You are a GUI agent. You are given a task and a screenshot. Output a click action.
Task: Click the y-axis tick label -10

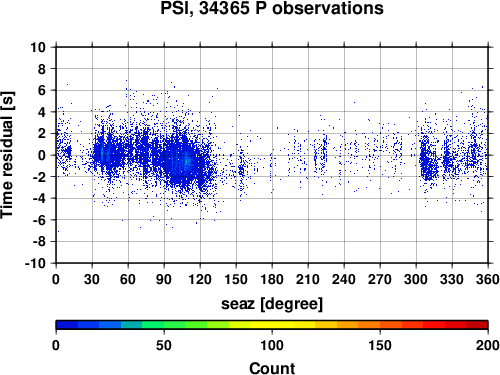35,263
